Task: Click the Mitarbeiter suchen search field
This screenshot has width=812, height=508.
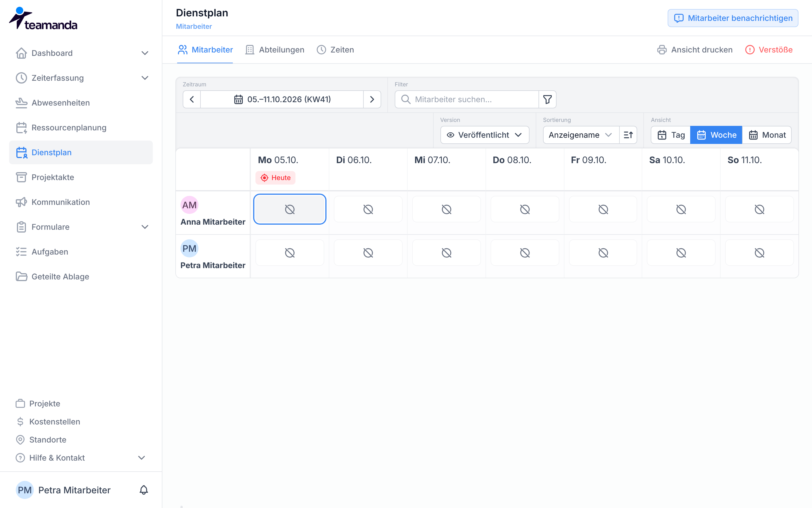Action: pos(467,99)
